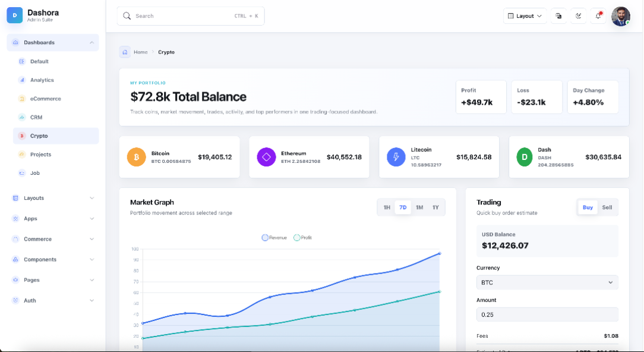This screenshot has height=352, width=644.
Task: Click the Loss -$23.1k card
Action: 537,97
